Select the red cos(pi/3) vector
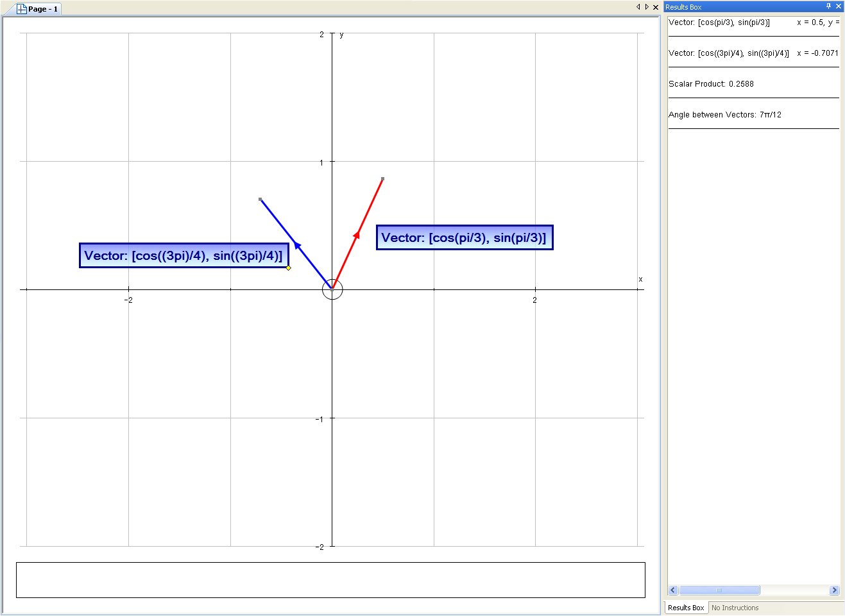Image resolution: width=845 pixels, height=616 pixels. tap(358, 234)
